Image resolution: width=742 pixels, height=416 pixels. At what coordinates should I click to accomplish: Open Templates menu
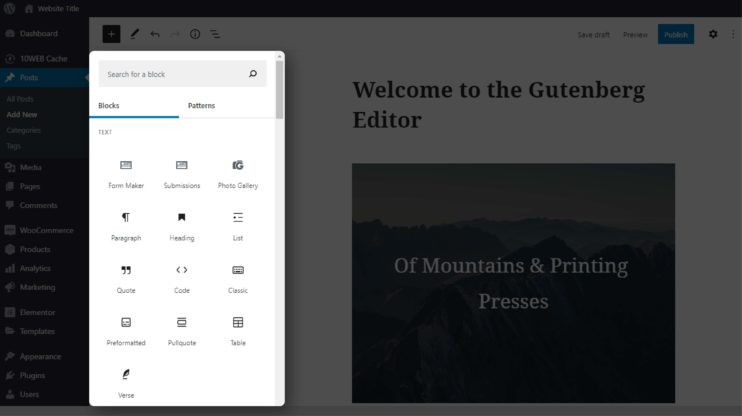pyautogui.click(x=44, y=331)
